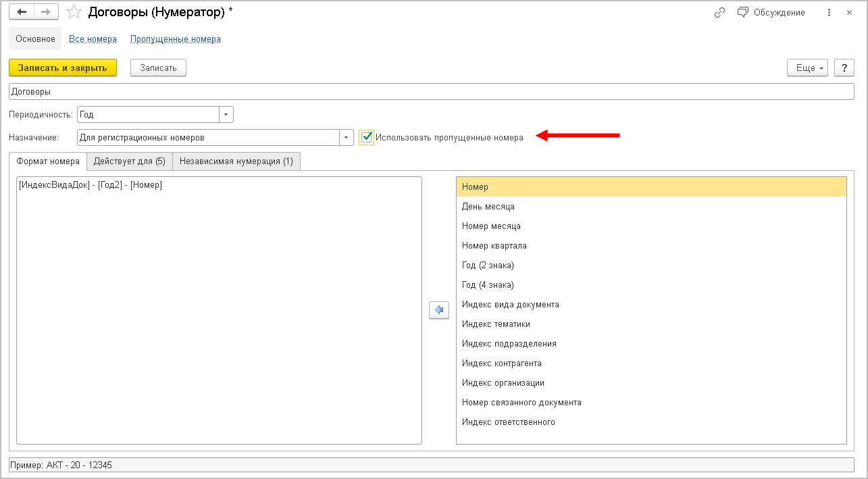Viewport: 868px width, 479px height.
Task: Select Индекс вида документа in the list
Action: point(511,304)
